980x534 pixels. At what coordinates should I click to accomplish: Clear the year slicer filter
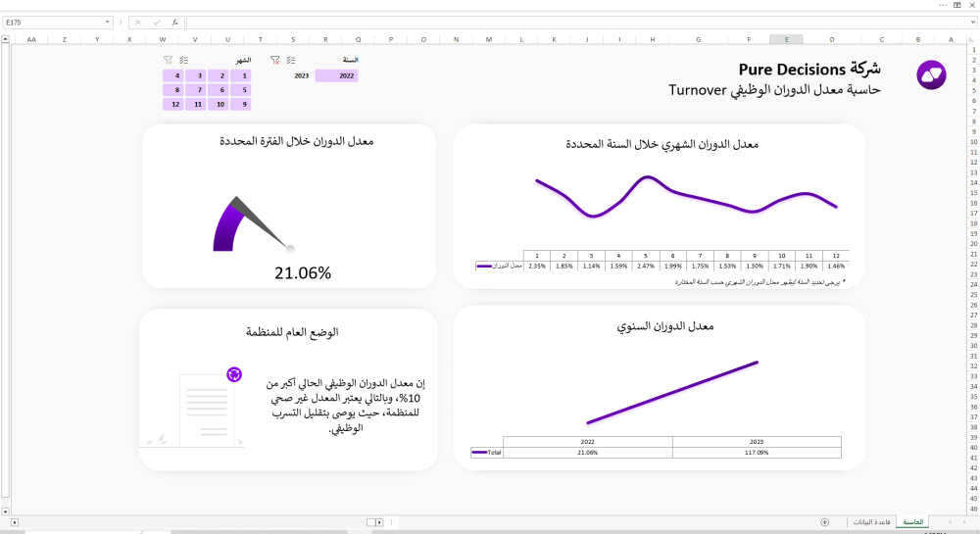tap(274, 60)
